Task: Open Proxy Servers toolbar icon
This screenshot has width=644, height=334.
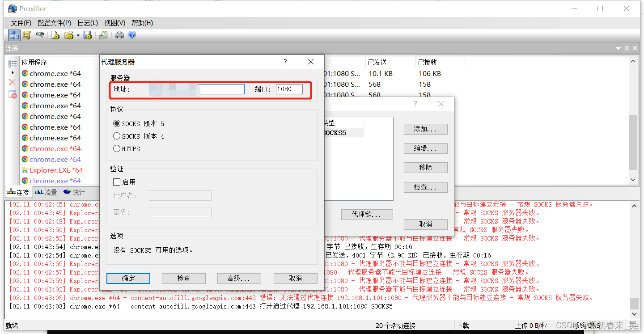Action: click(x=14, y=35)
